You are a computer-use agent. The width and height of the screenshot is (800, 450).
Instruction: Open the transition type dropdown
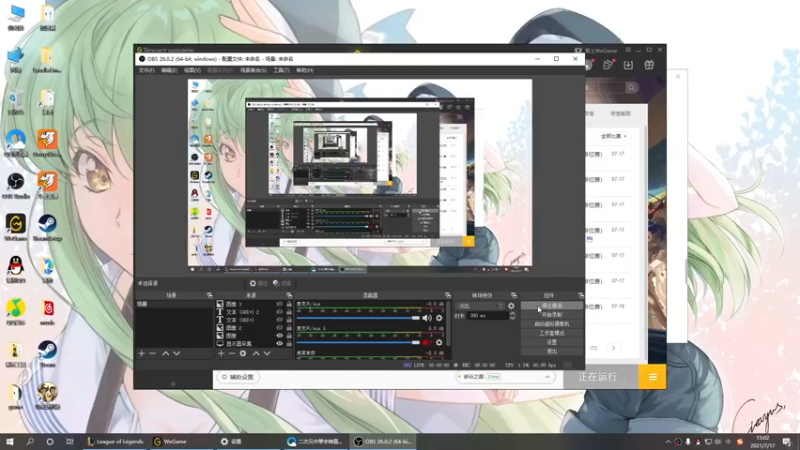pos(479,306)
